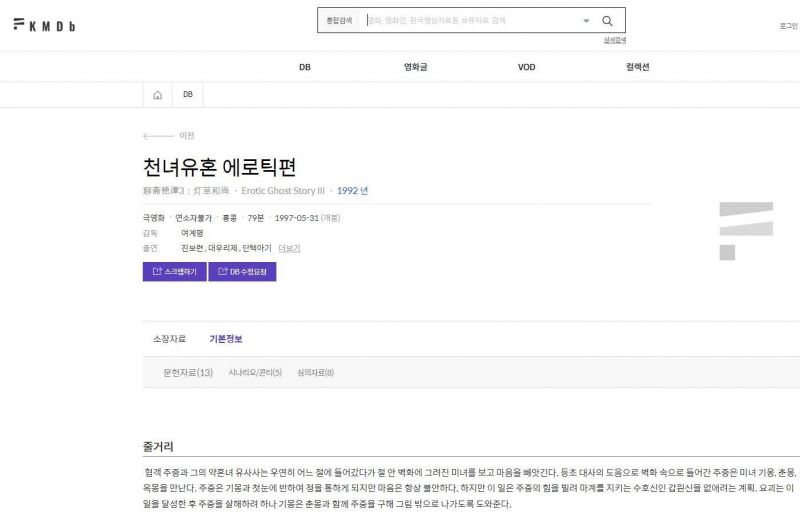Switch to the 소장자료 tab

point(169,339)
